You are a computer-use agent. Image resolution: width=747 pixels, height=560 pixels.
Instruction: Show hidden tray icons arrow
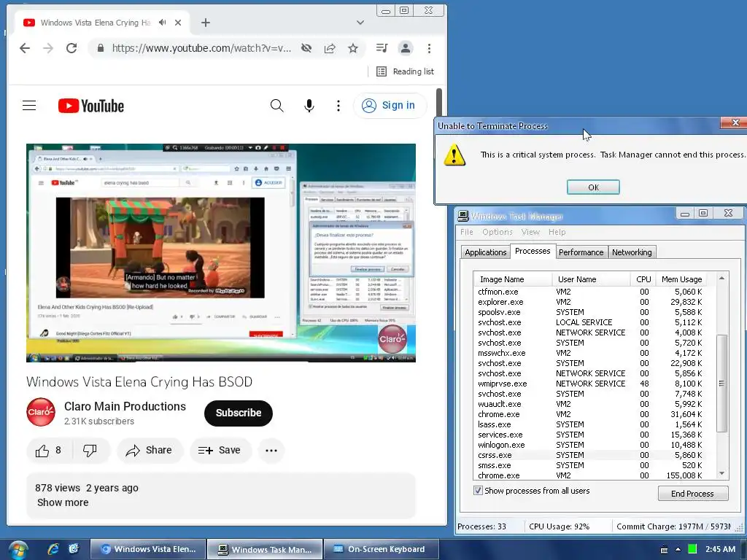(678, 550)
